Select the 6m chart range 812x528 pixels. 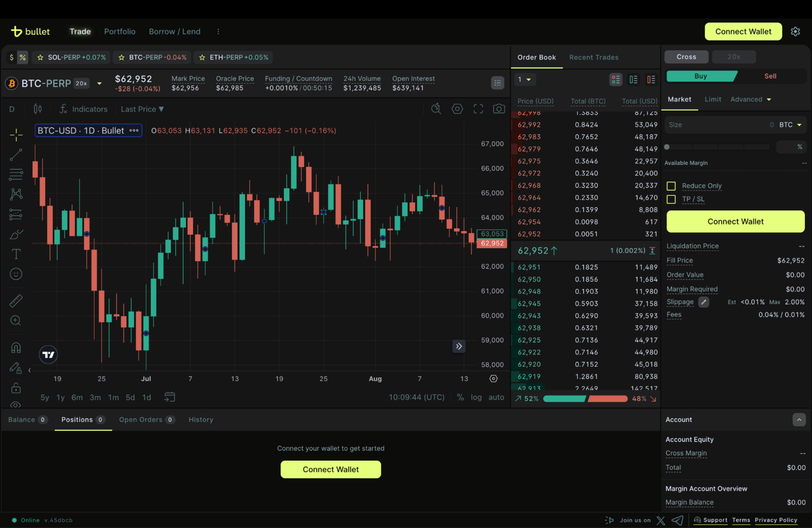[77, 397]
